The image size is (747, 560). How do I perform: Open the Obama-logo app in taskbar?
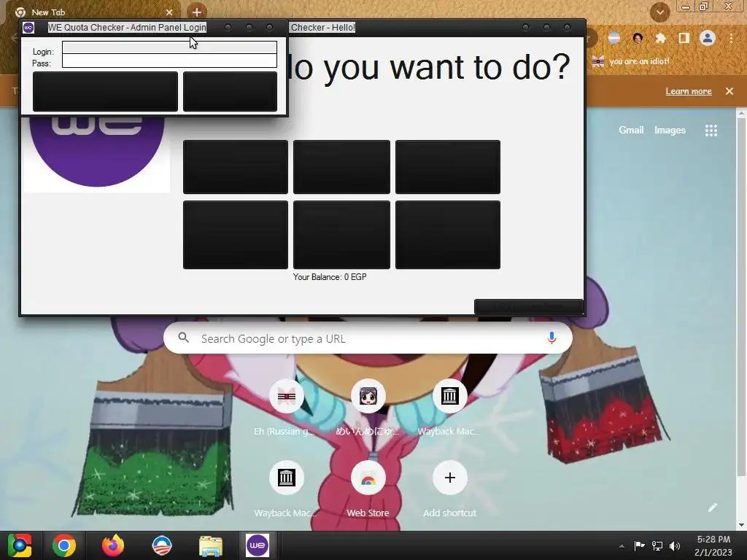tap(161, 545)
